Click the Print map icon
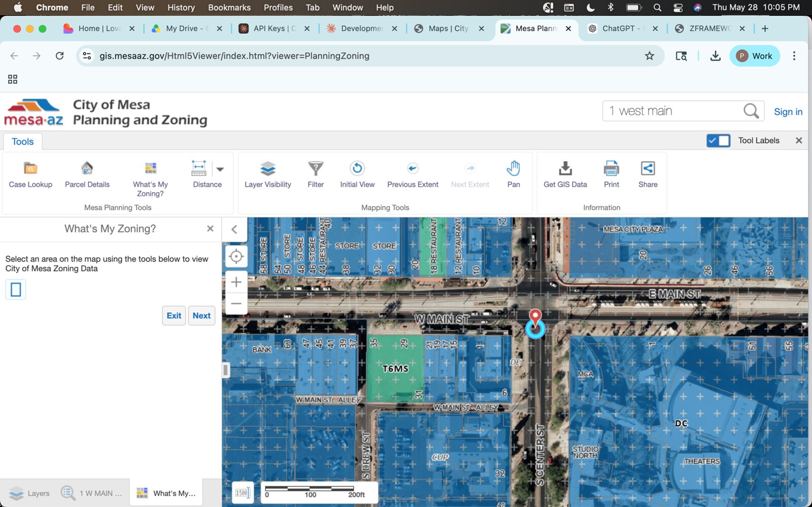Viewport: 812px width, 507px height. (612, 168)
